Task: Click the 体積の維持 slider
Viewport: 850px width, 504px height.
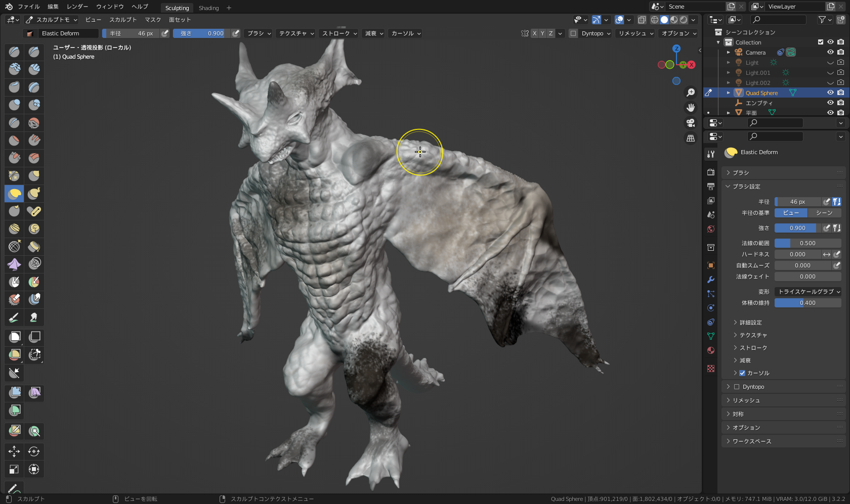Action: [808, 303]
